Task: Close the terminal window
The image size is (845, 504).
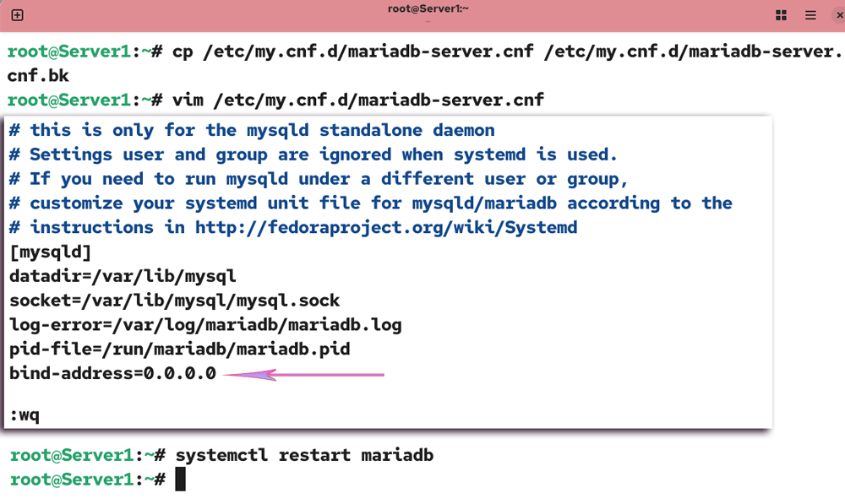Action: (x=839, y=15)
